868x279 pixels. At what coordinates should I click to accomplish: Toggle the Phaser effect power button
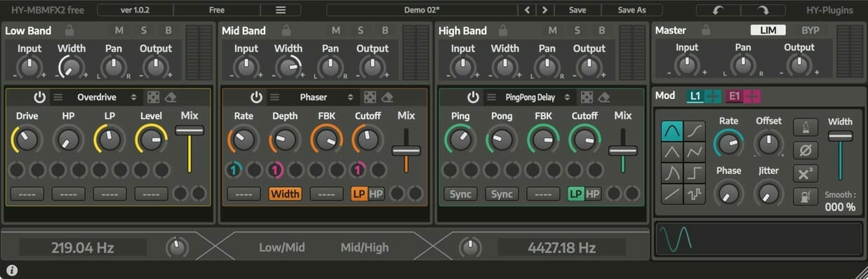[257, 97]
